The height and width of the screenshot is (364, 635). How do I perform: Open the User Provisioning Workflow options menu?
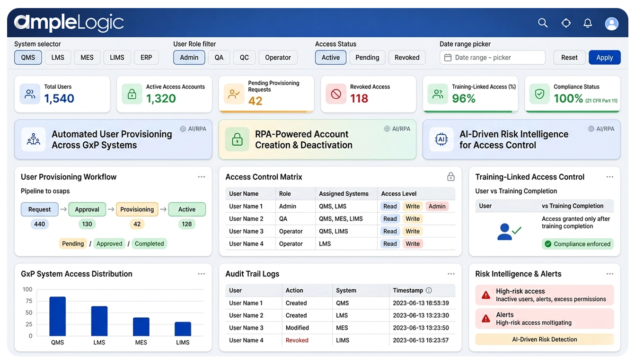202,176
